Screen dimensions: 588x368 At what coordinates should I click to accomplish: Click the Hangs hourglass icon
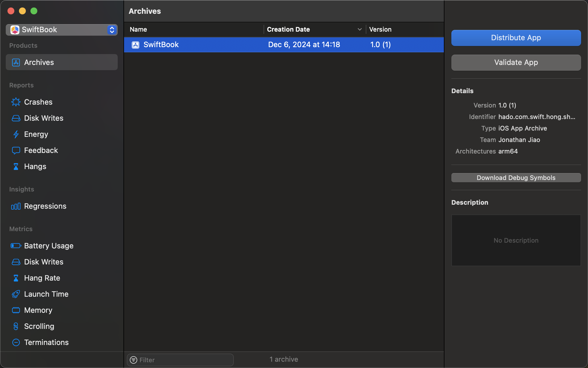pos(16,166)
